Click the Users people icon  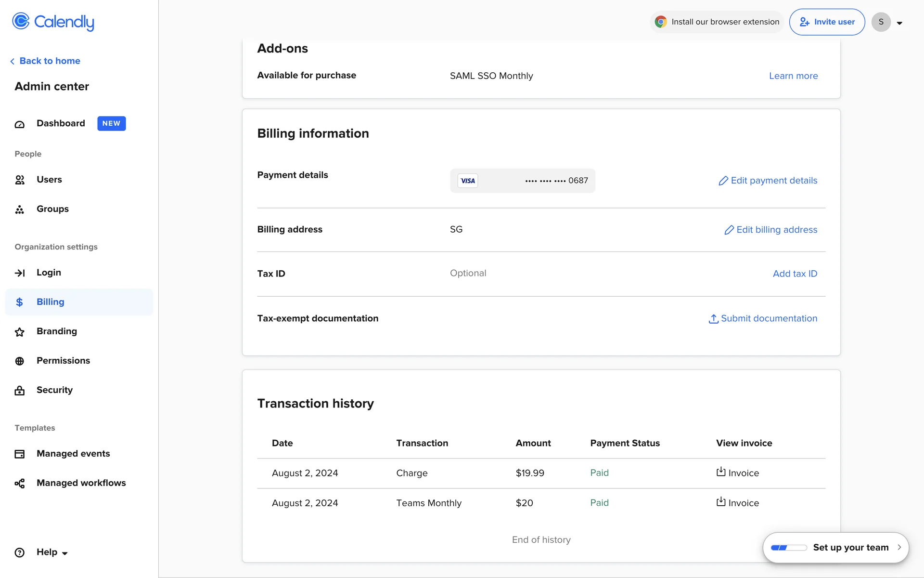(x=20, y=180)
